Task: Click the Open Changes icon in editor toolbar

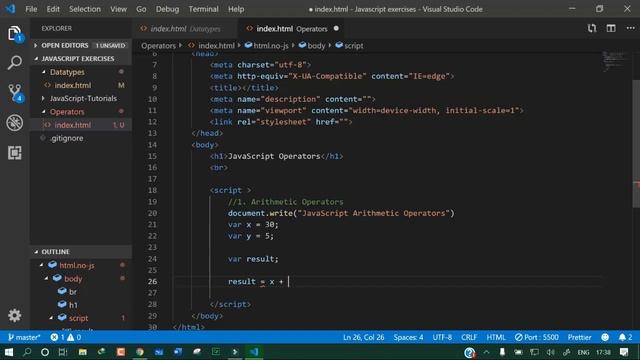Action: click(592, 28)
